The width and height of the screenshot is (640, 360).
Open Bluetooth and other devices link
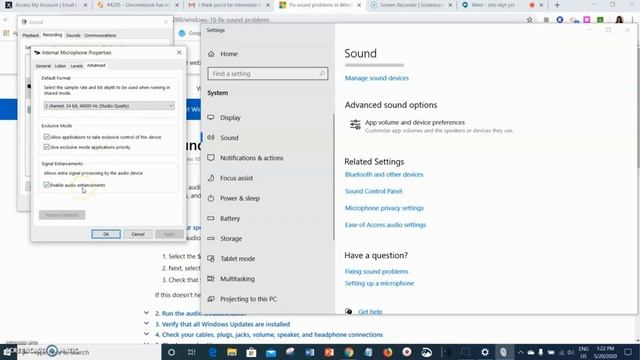(x=384, y=174)
